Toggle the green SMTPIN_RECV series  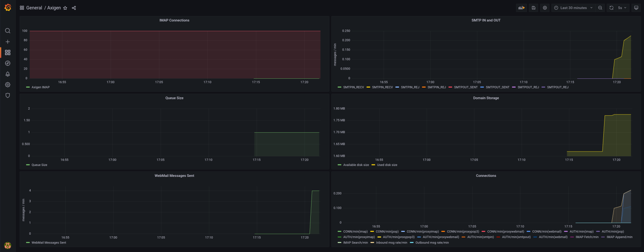coord(353,87)
